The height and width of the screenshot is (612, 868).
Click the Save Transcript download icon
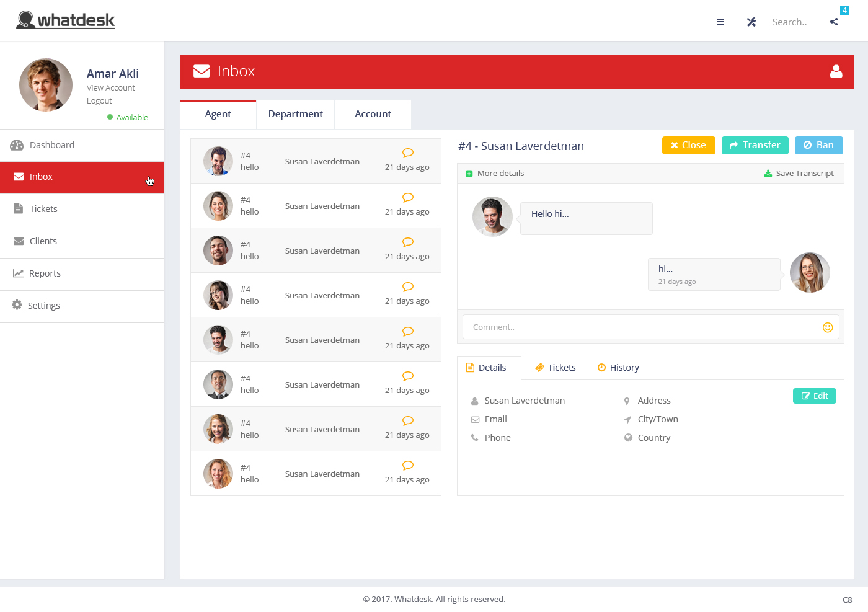768,174
